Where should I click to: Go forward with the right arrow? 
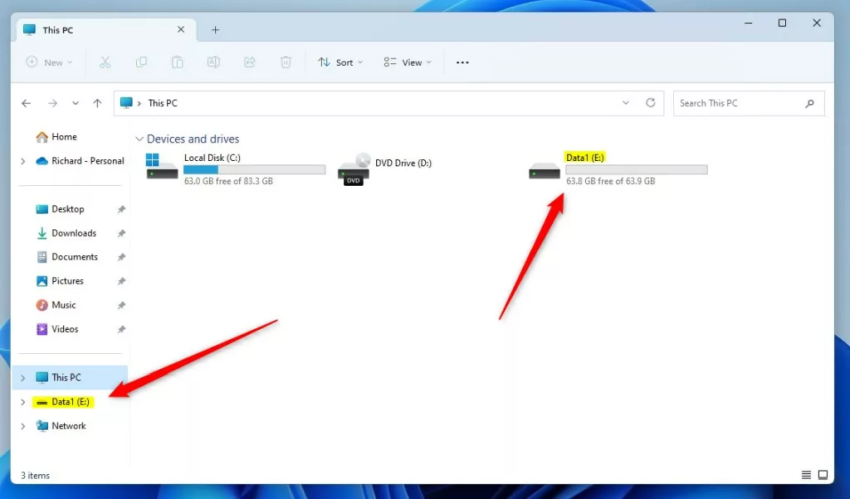tap(53, 103)
